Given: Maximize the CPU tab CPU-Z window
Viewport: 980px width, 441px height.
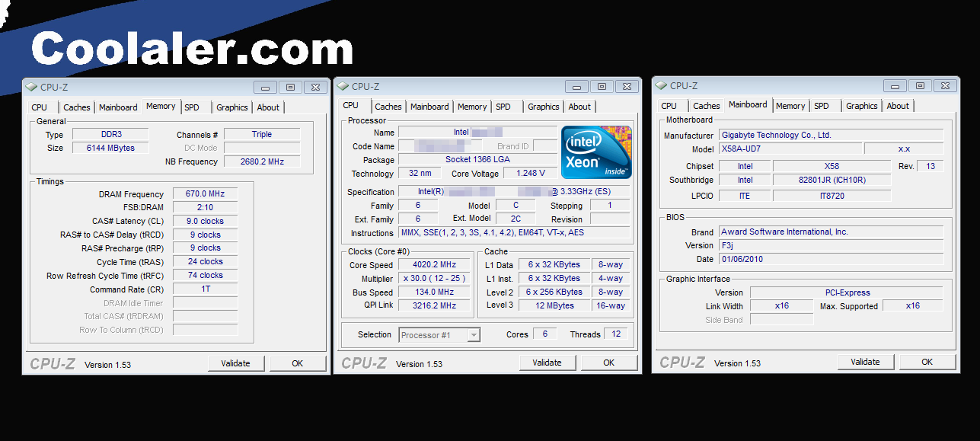Looking at the screenshot, I should pyautogui.click(x=602, y=86).
